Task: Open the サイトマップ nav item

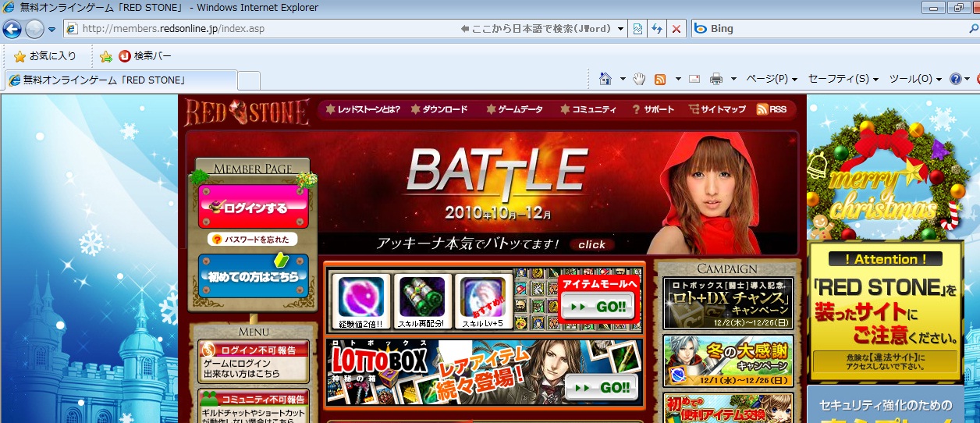Action: (x=717, y=110)
